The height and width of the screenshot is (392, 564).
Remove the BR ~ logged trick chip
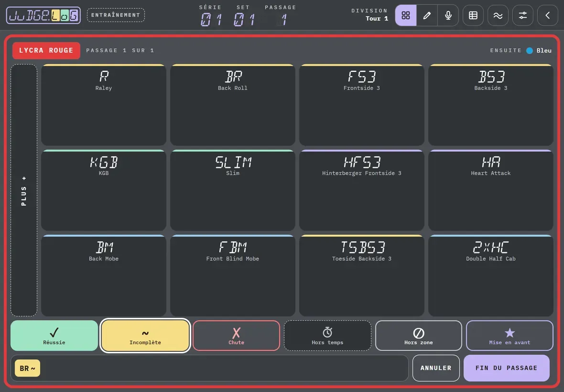click(x=27, y=368)
